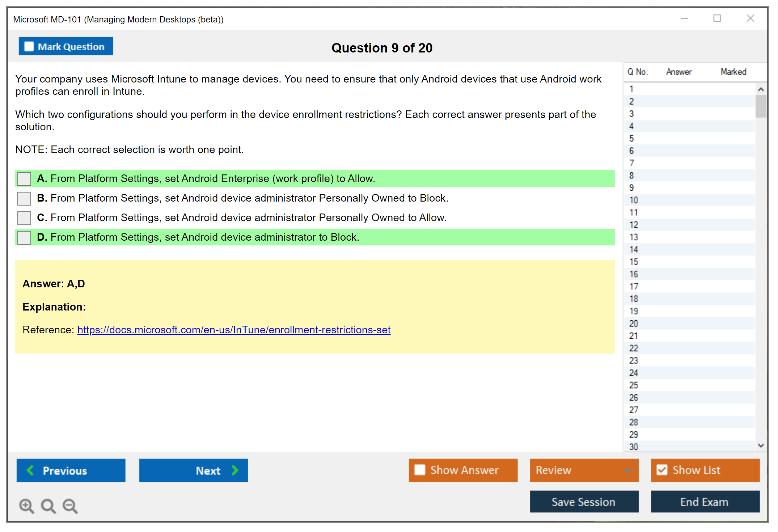Maximize the exam window
778x532 pixels.
[717, 18]
